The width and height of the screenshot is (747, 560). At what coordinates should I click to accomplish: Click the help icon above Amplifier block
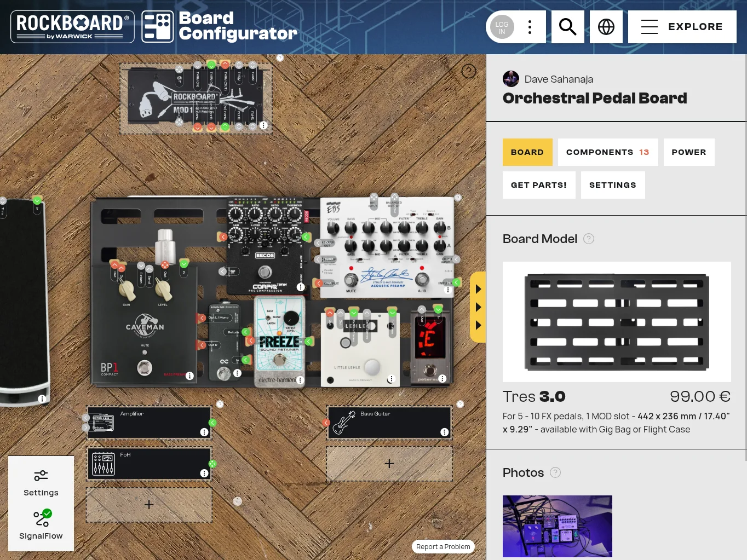(220, 404)
